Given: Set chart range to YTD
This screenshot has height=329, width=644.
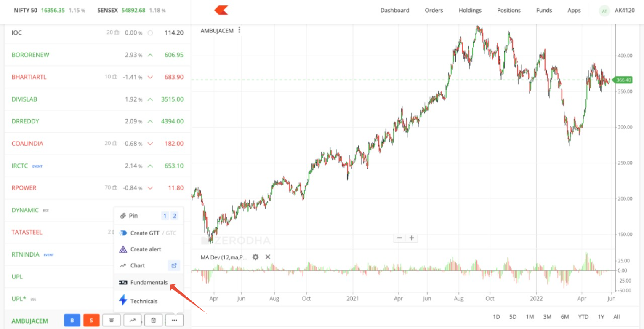Looking at the screenshot, I should pos(583,317).
